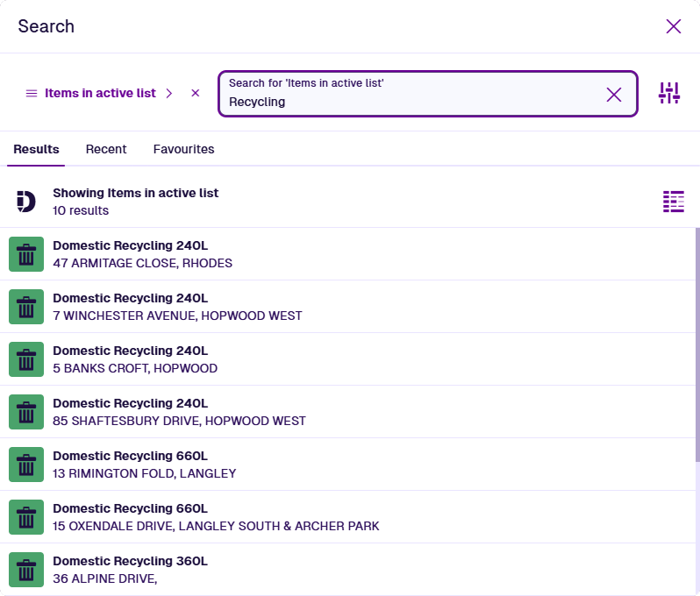Toggle the results list view icon
Screen dimensions: 700x596
673,202
